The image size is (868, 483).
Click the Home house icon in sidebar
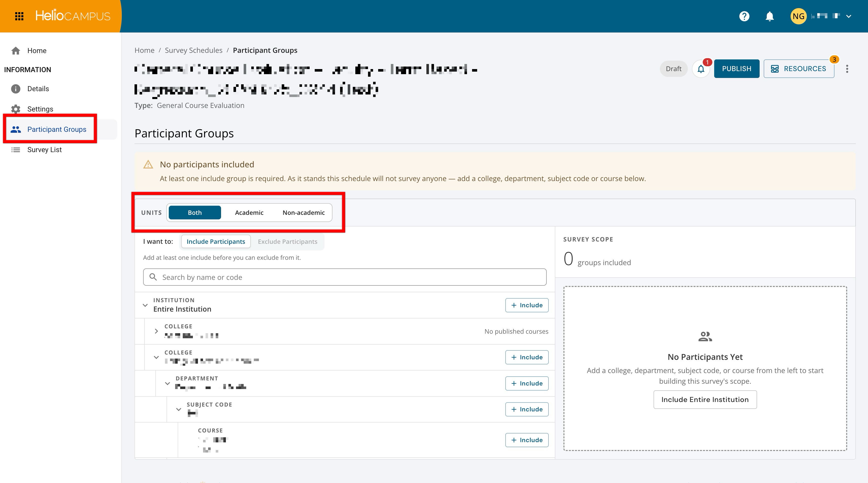[x=15, y=51]
